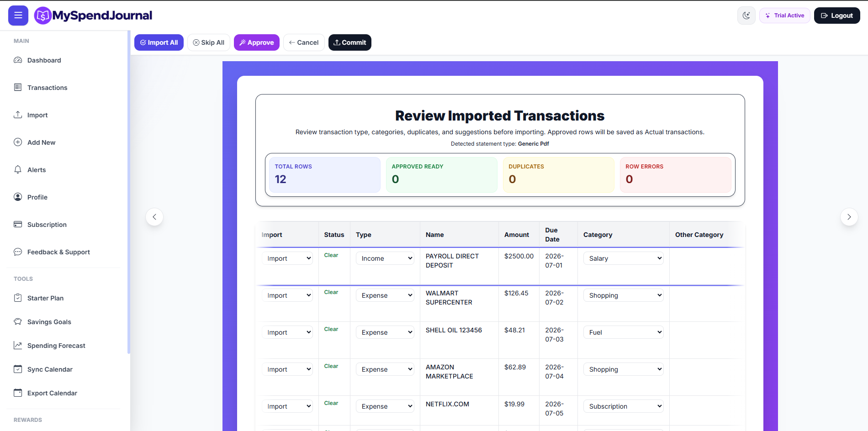Open Subscription category dropdown for NETFLIX

(624, 406)
